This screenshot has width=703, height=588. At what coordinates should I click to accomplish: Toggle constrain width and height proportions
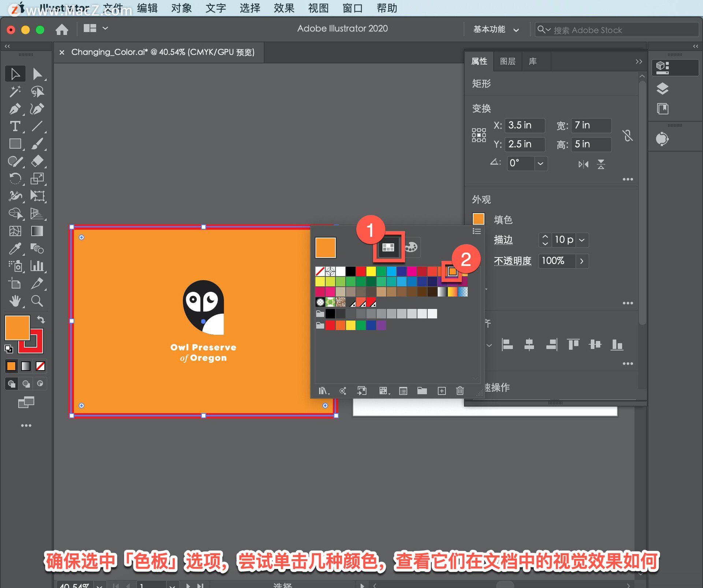point(628,135)
